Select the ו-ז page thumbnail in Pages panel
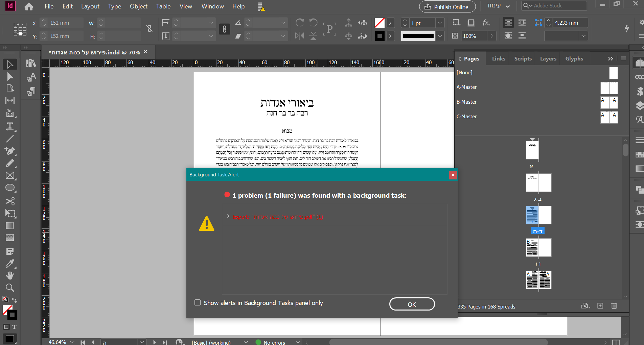 [538, 248]
